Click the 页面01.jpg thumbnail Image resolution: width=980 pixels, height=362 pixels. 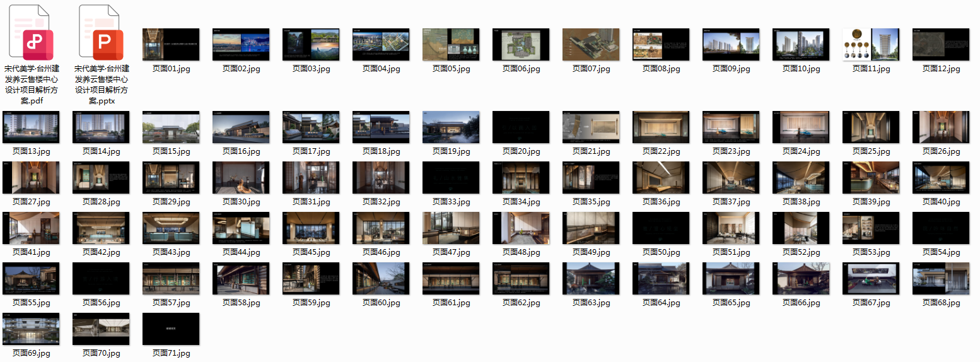click(x=171, y=44)
